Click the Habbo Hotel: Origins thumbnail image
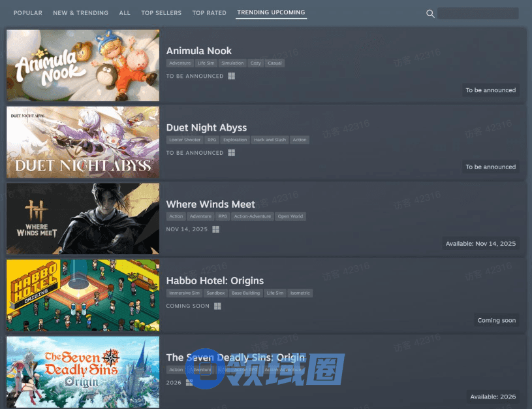Screen dimensions: 532x409 click(x=83, y=295)
